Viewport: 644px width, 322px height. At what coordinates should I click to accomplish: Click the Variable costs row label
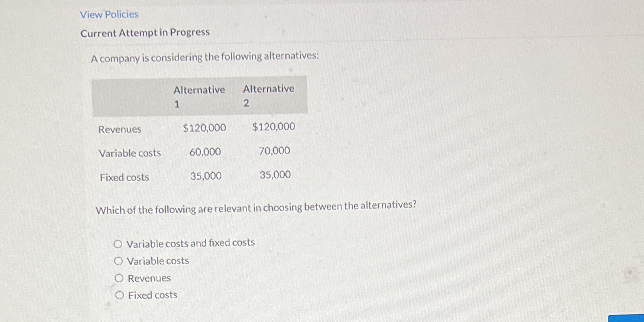point(130,153)
